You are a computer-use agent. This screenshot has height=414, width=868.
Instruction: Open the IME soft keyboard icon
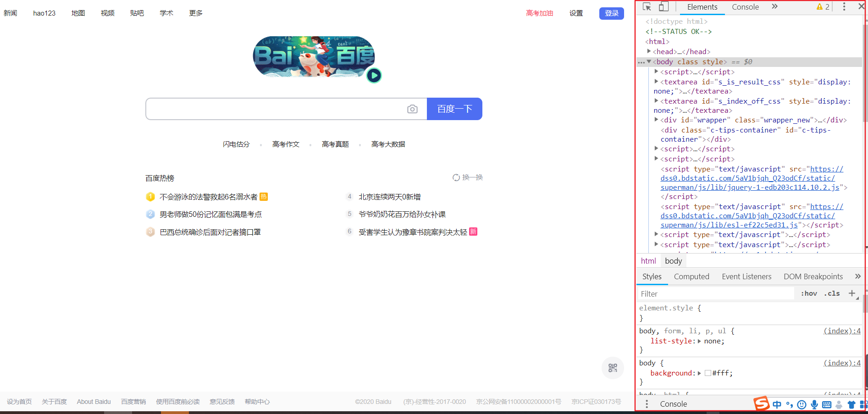(x=827, y=404)
